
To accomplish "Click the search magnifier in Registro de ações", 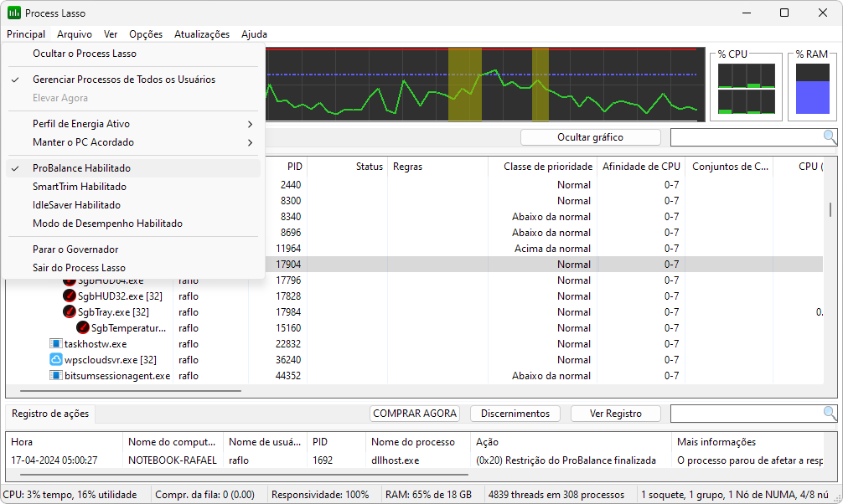I will [x=830, y=414].
